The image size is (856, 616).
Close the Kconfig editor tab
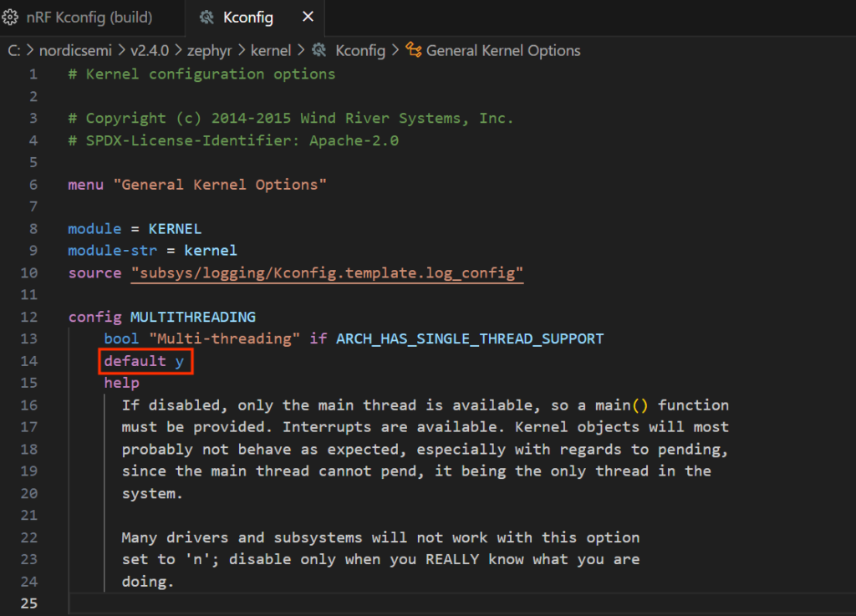coord(307,17)
